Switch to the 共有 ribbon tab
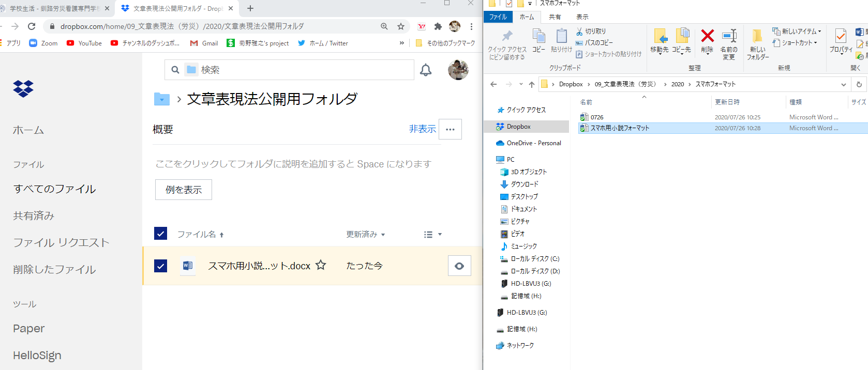 [x=555, y=17]
